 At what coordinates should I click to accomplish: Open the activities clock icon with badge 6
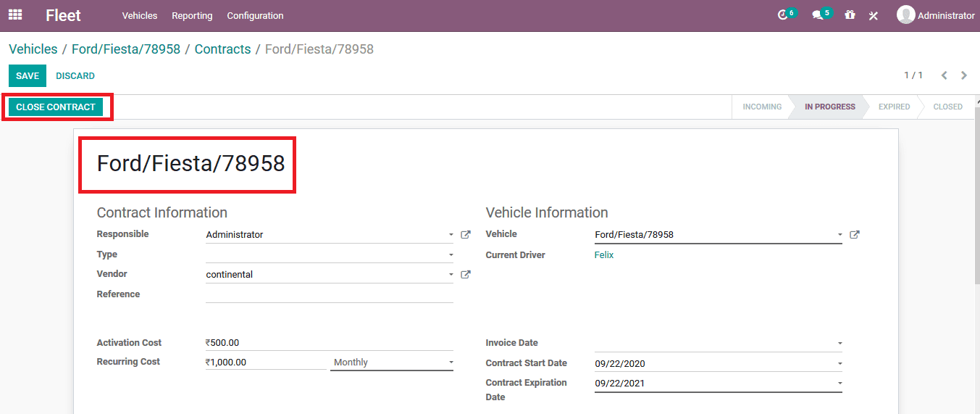786,15
